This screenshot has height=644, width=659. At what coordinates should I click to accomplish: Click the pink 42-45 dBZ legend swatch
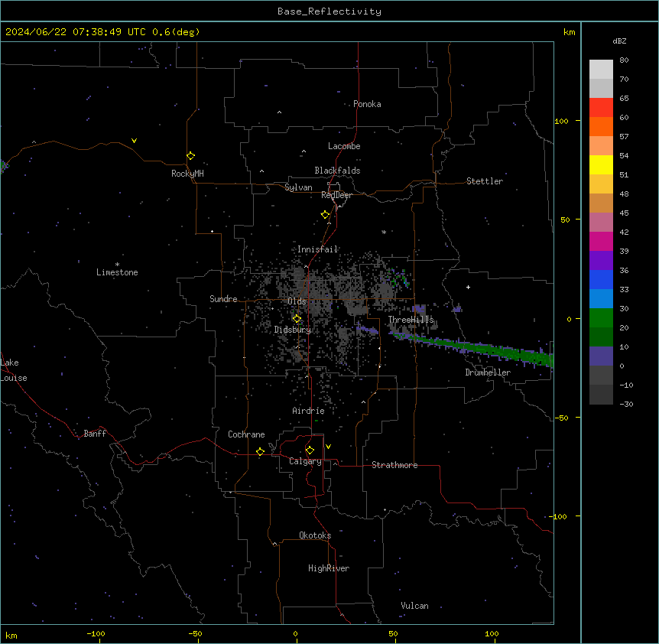coord(601,223)
